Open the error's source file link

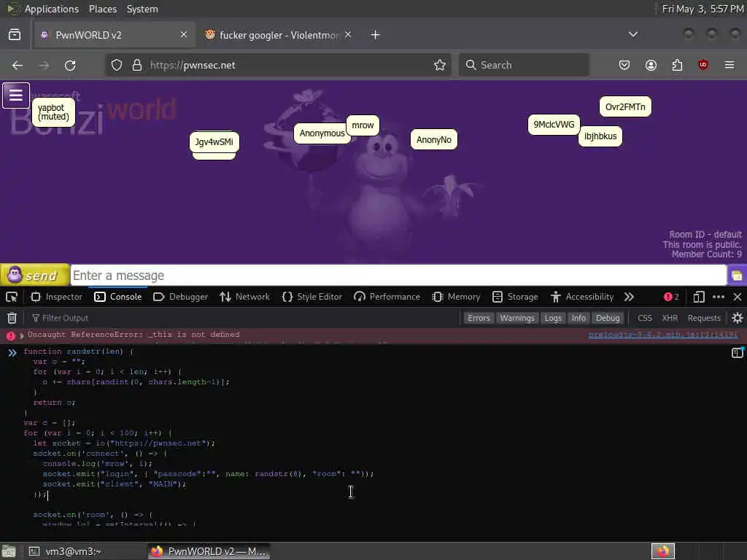(663, 335)
